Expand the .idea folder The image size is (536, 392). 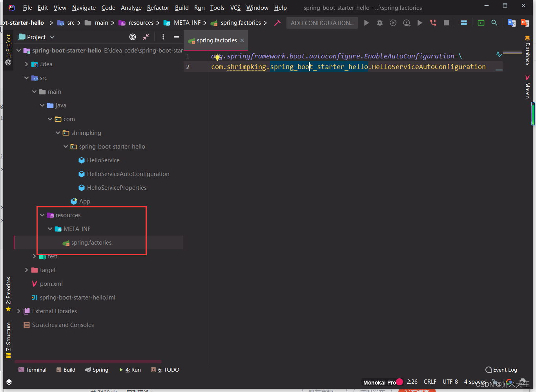pyautogui.click(x=27, y=64)
